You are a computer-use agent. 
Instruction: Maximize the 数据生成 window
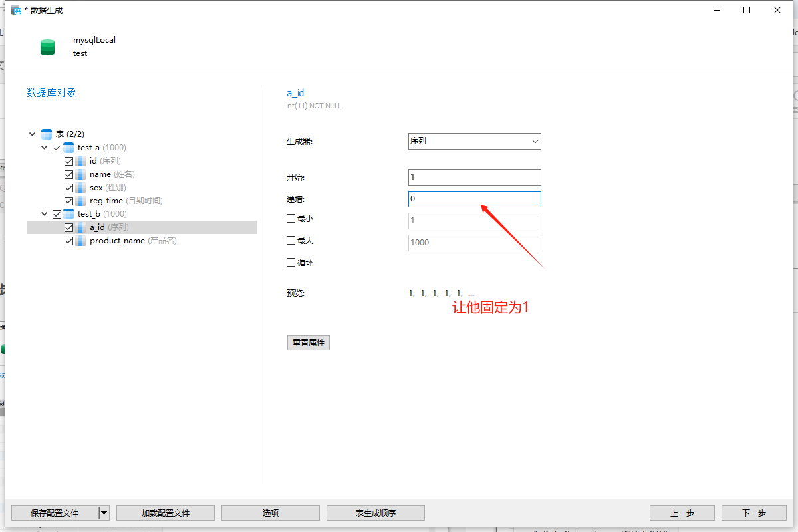747,10
